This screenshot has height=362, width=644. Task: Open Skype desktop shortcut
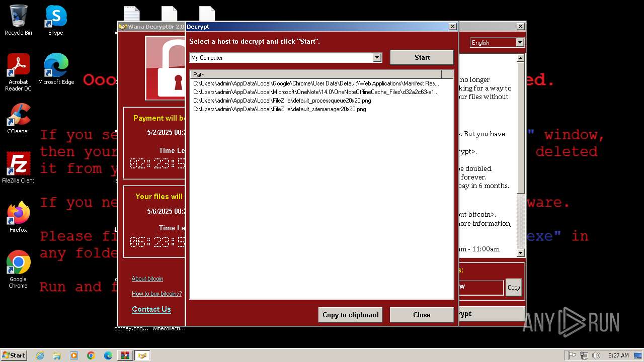click(x=56, y=20)
